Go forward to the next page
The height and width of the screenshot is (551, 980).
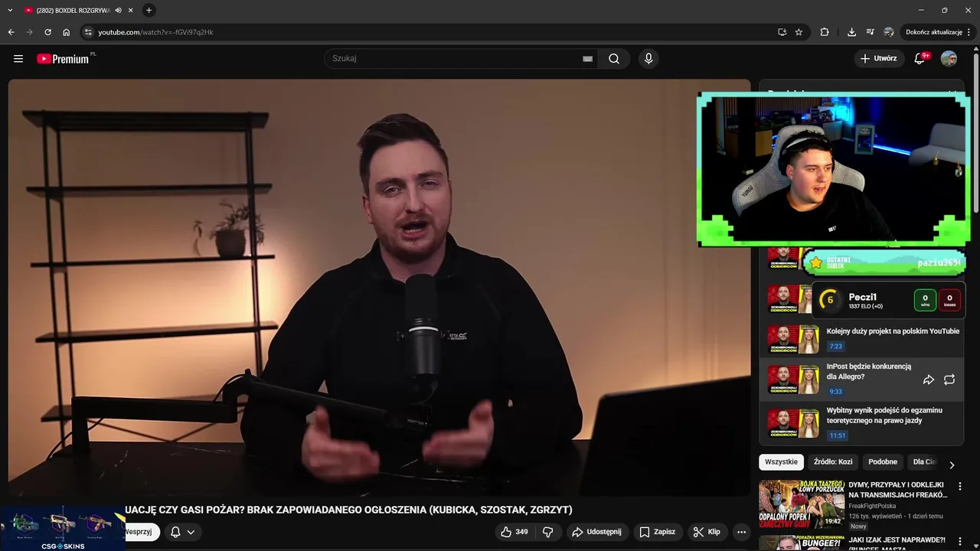click(29, 32)
